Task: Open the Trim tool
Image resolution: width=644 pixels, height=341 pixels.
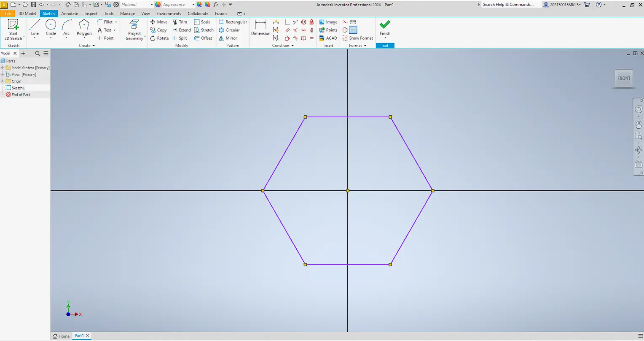Action: click(180, 22)
